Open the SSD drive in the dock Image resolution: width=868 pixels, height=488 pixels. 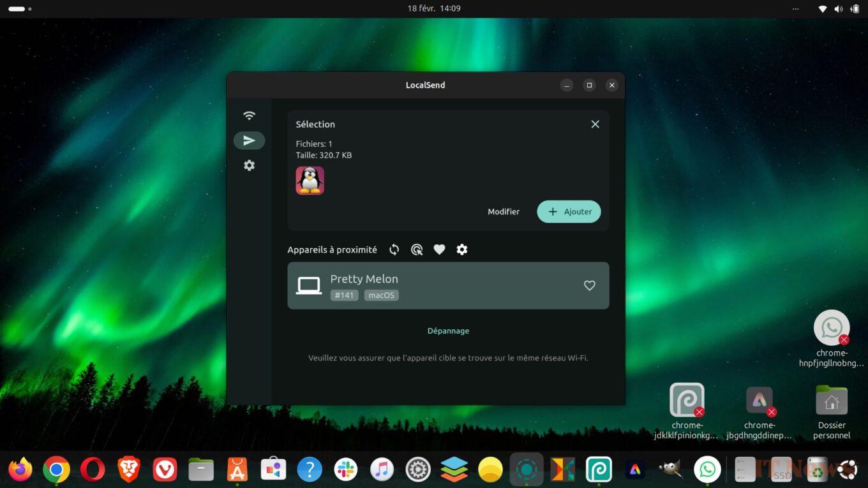(x=781, y=470)
